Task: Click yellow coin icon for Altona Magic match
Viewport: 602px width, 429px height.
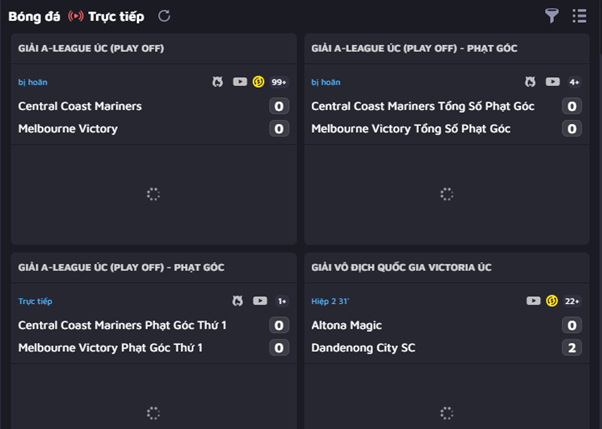Action: (552, 301)
